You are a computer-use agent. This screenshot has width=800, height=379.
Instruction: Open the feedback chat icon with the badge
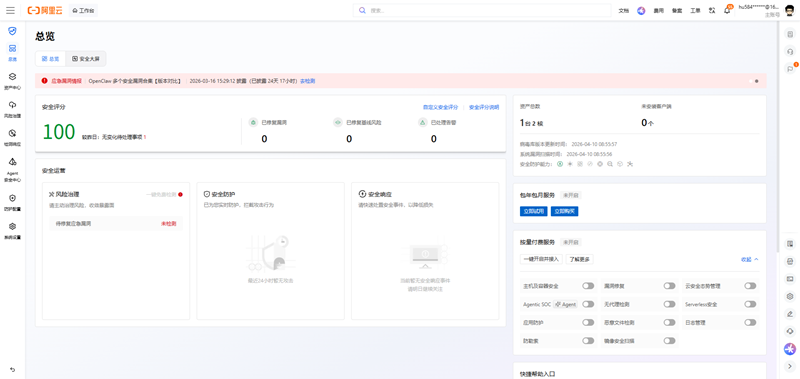click(x=790, y=68)
